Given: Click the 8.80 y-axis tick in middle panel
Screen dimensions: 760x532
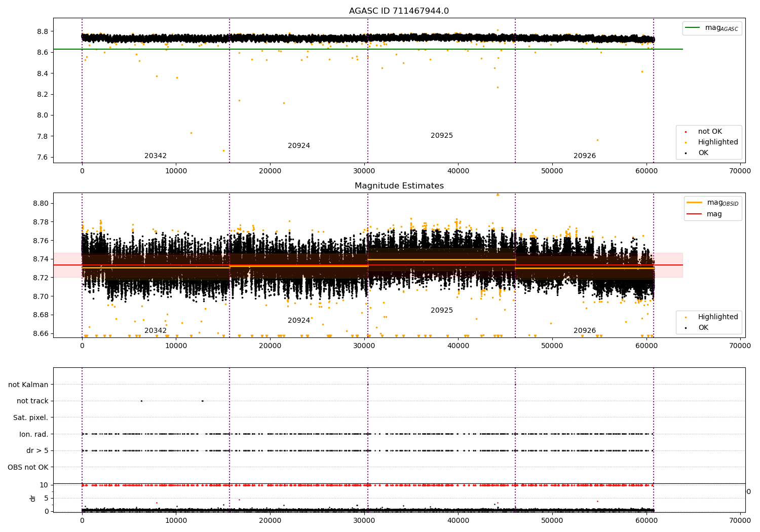Looking at the screenshot, I should pos(41,204).
